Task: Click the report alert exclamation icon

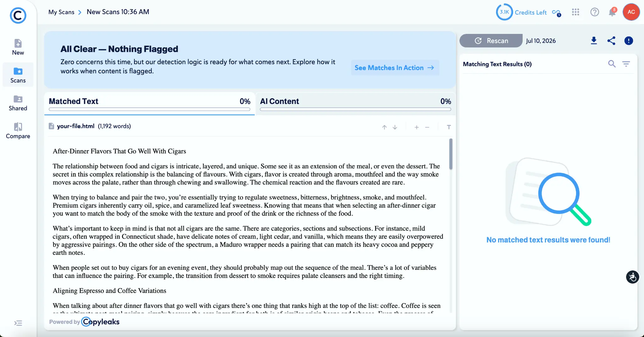Action: (x=628, y=41)
